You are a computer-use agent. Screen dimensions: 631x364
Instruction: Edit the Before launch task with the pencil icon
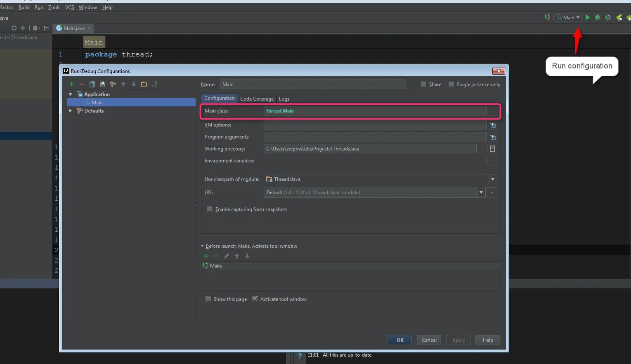[x=227, y=256]
